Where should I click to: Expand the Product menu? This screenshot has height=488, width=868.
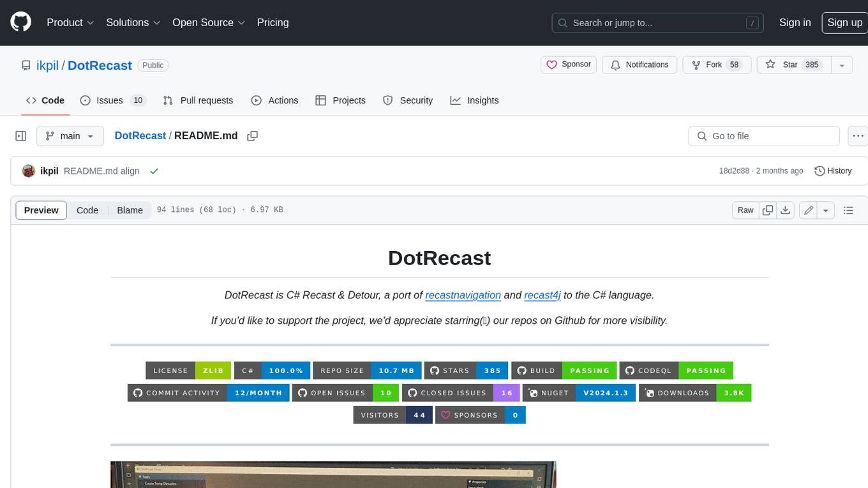[70, 22]
